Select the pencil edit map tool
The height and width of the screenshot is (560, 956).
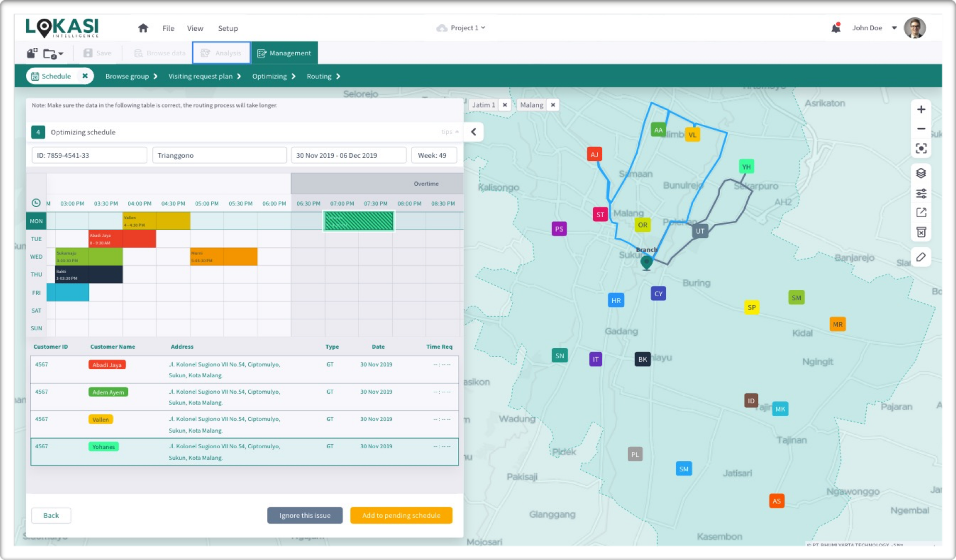[921, 258]
